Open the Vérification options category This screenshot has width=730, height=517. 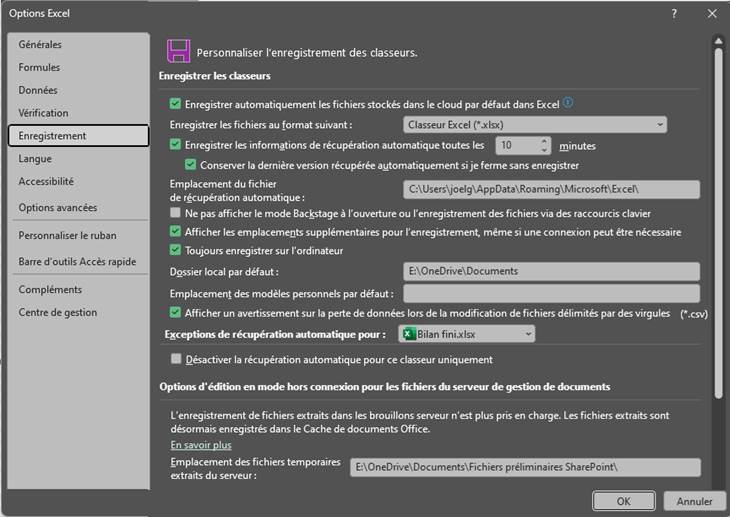[x=78, y=113]
